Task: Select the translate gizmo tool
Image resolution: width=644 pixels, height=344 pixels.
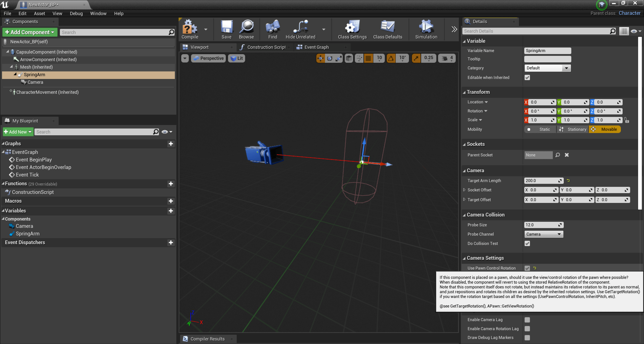Action: click(x=320, y=58)
